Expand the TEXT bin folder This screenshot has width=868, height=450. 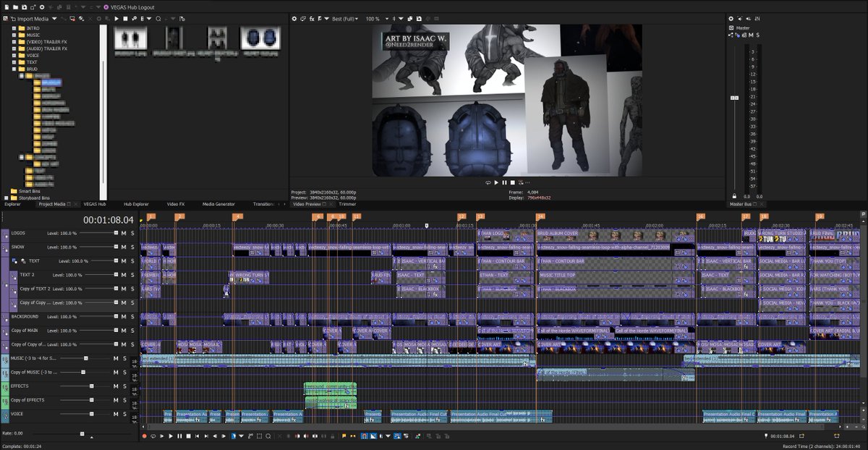pos(14,62)
